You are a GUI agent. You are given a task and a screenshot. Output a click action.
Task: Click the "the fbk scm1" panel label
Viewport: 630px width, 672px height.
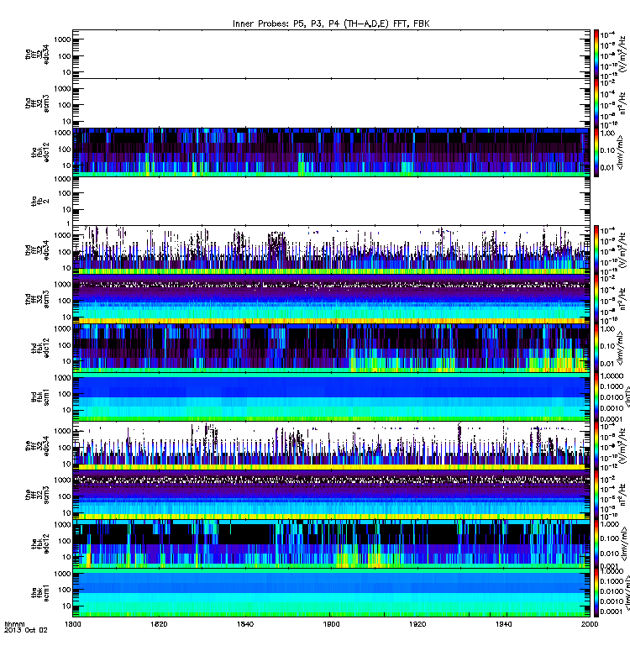click(40, 593)
